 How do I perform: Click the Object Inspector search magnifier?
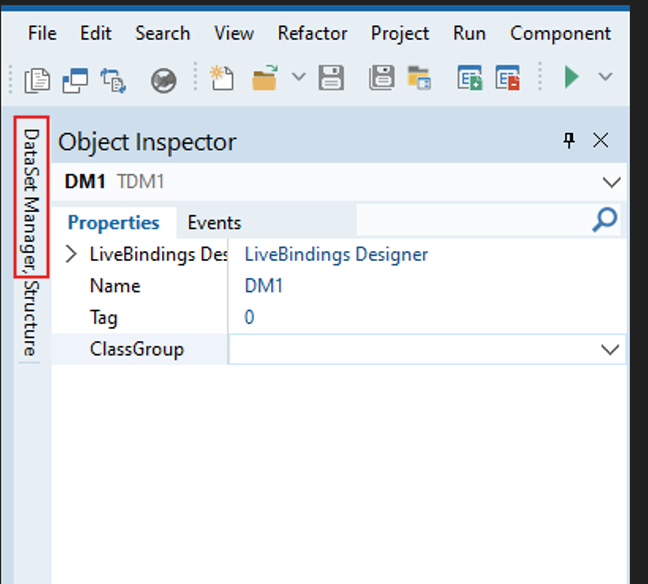[x=604, y=220]
